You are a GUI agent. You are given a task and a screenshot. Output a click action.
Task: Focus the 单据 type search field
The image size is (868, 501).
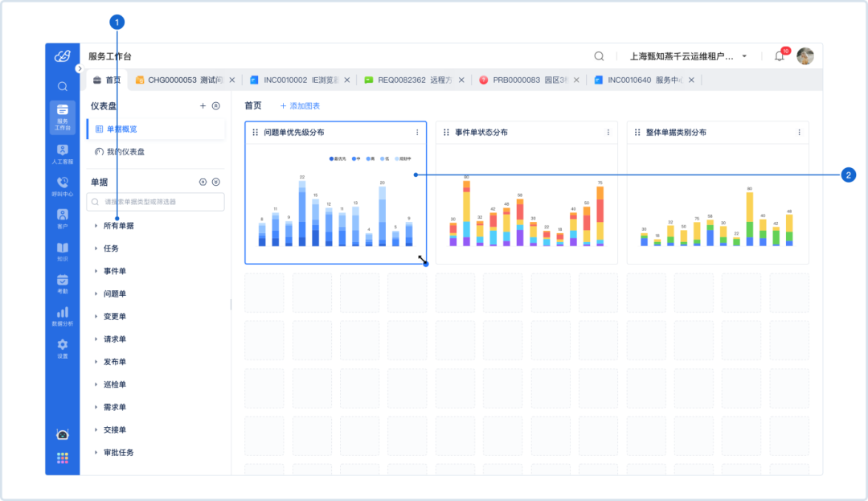pyautogui.click(x=156, y=202)
